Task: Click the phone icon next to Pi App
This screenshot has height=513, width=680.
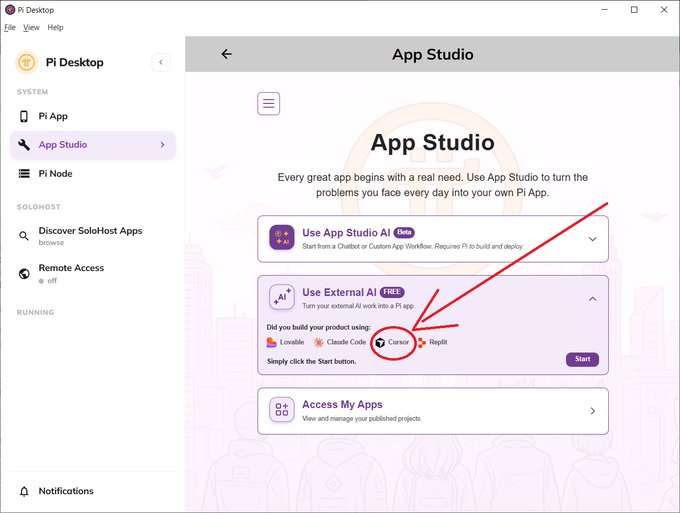Action: tap(24, 116)
